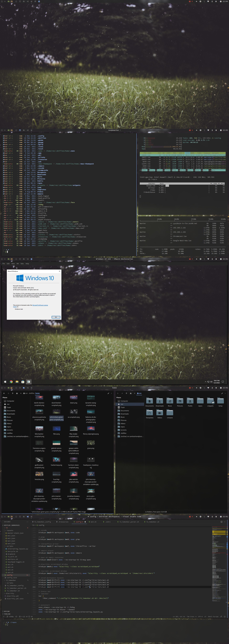This screenshot has width=229, height=644.
Task: Collapse the UNTITLED (WORKSPACE) section in Explorer
Action: click(11, 525)
